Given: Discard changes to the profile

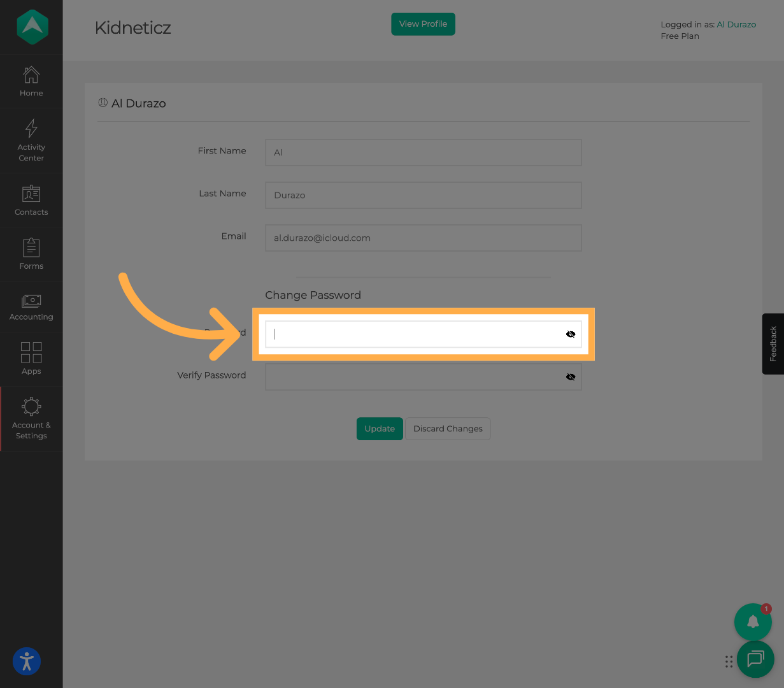Looking at the screenshot, I should pos(448,429).
